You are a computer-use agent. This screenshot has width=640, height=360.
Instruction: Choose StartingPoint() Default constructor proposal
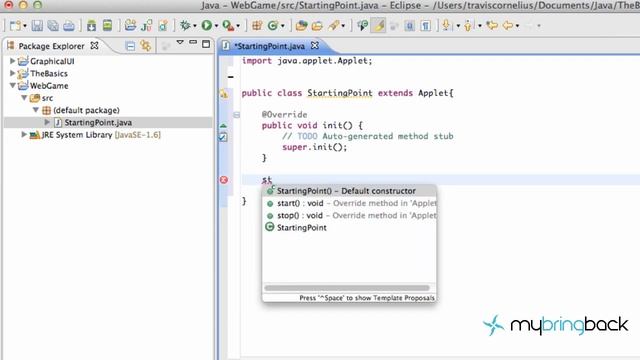(x=349, y=191)
